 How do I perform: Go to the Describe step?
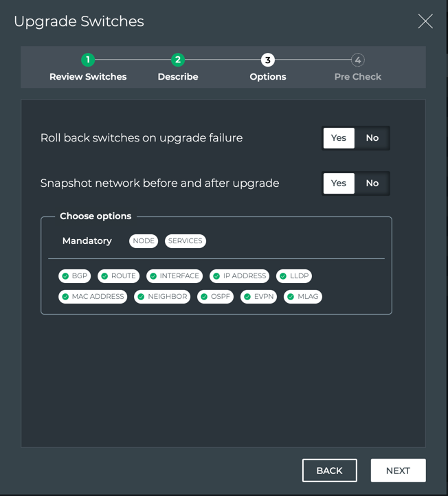[x=178, y=60]
